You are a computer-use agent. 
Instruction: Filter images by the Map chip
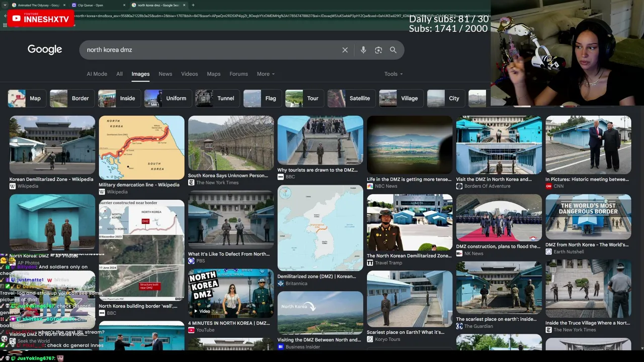pyautogui.click(x=27, y=99)
